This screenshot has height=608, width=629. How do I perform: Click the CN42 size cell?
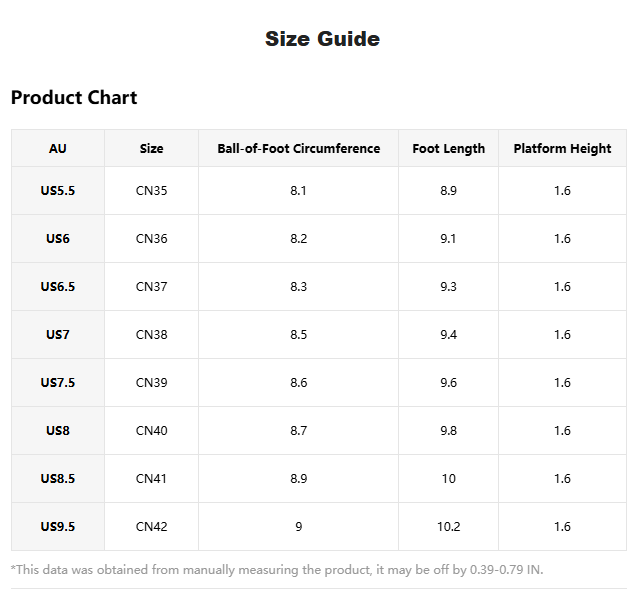click(151, 527)
